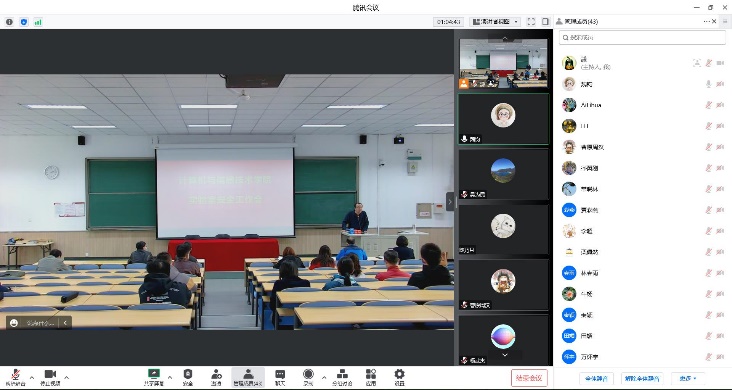The width and height of the screenshot is (732, 390).
Task: Toggle the microphone of the second participant
Action: [708, 84]
